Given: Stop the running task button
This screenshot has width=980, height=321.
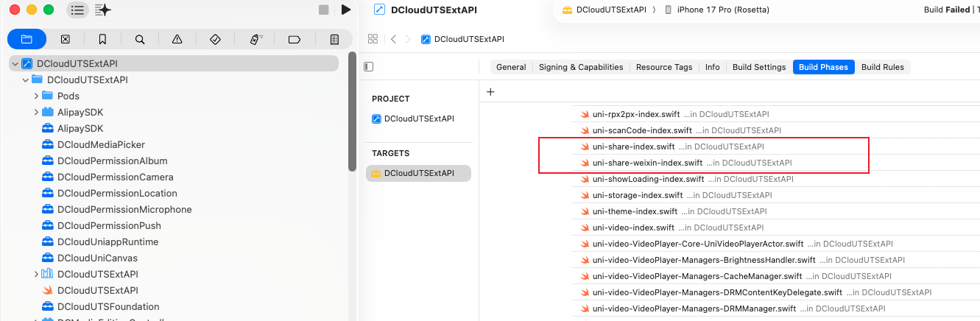Looking at the screenshot, I should pyautogui.click(x=324, y=10).
